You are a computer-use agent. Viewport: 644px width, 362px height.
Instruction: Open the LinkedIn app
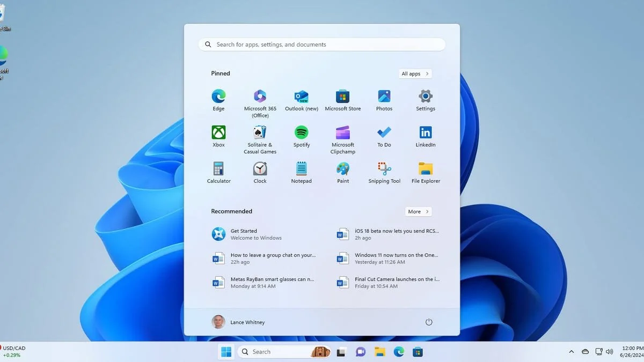click(426, 136)
